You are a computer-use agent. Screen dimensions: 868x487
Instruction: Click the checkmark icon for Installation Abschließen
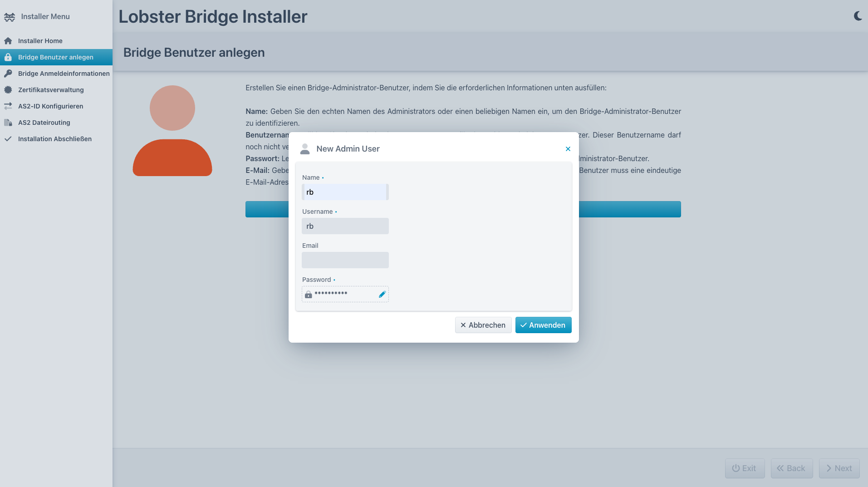click(8, 139)
